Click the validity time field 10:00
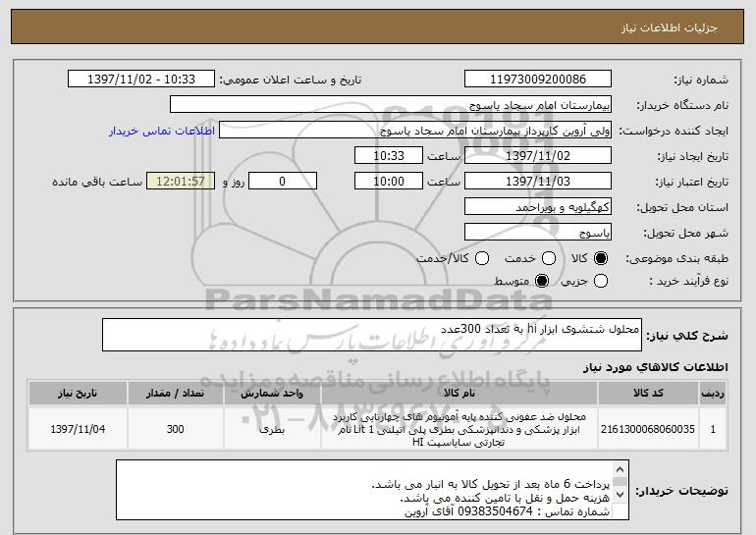The width and height of the screenshot is (756, 535). 389,182
